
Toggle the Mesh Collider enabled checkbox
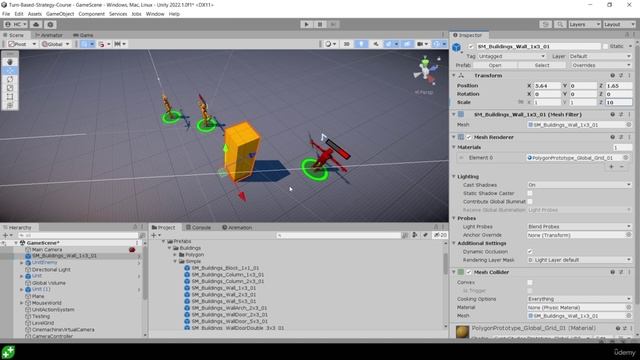tap(469, 272)
